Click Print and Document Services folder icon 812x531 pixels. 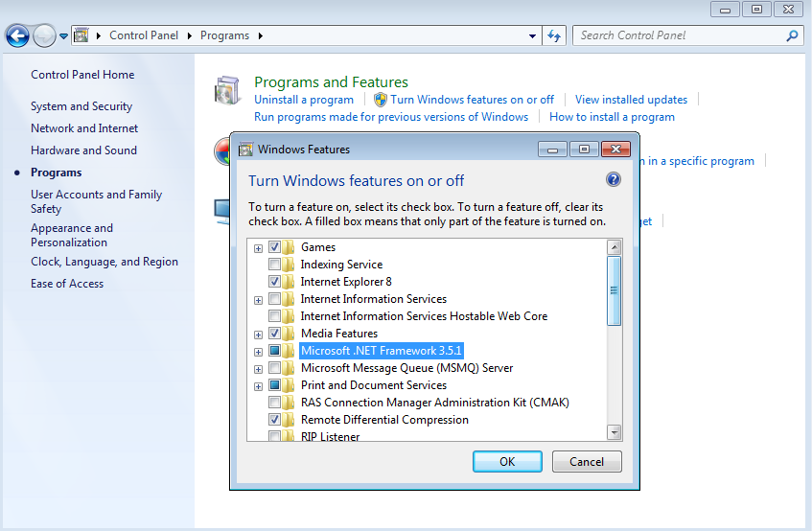click(289, 385)
